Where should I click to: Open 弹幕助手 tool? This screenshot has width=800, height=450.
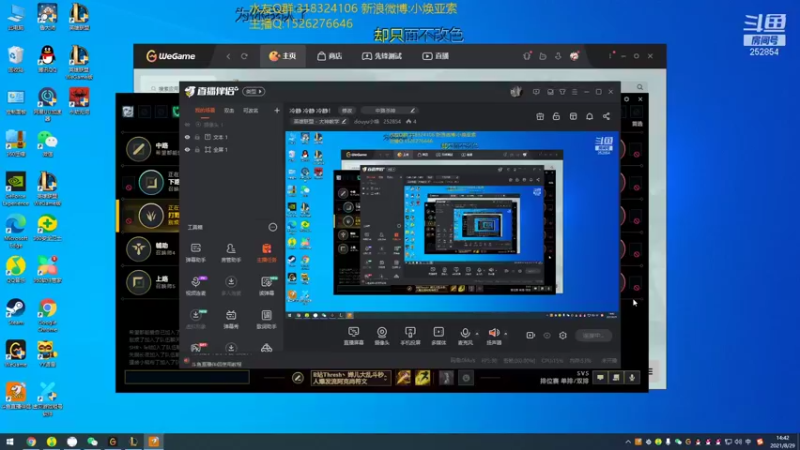(196, 253)
